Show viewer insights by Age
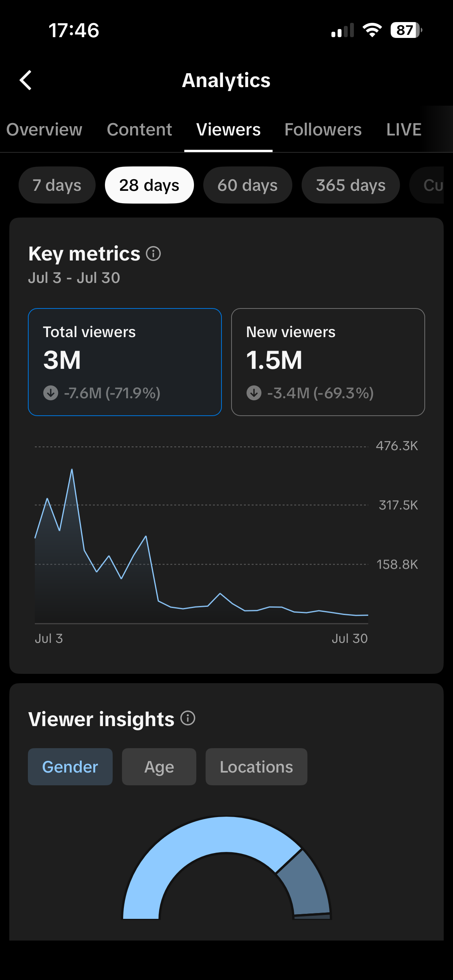This screenshot has width=453, height=980. [x=159, y=767]
